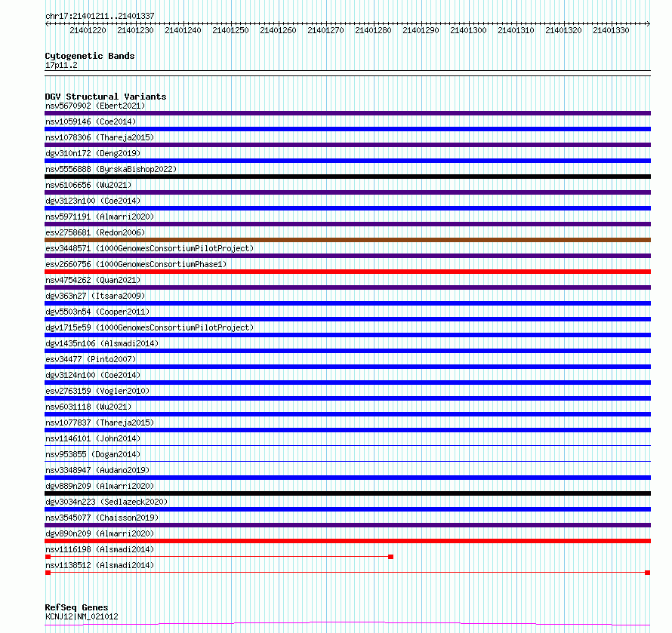Viewport: 672px width, 633px height.
Task: Select nsv1077837 (Thareja2015) label
Action: [100, 423]
